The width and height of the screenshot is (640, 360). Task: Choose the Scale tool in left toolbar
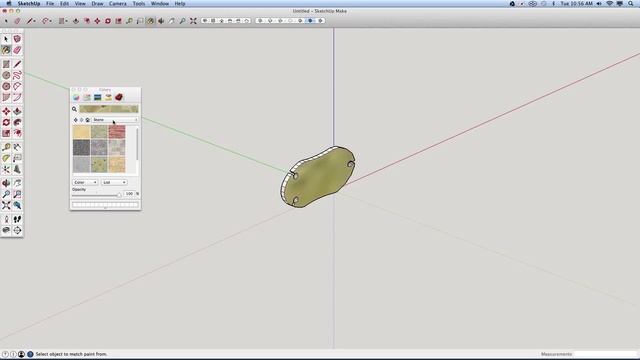6,133
